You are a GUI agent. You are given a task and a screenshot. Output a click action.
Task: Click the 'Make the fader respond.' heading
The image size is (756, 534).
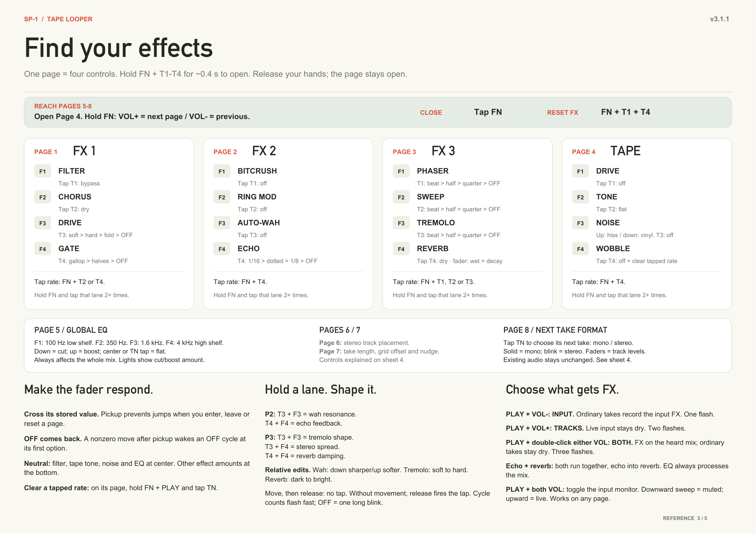(x=89, y=390)
